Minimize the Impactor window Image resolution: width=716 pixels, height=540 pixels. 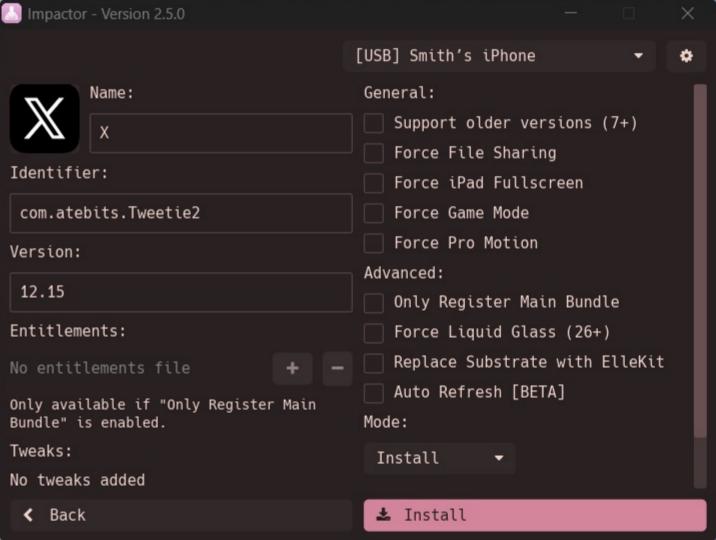click(x=571, y=13)
